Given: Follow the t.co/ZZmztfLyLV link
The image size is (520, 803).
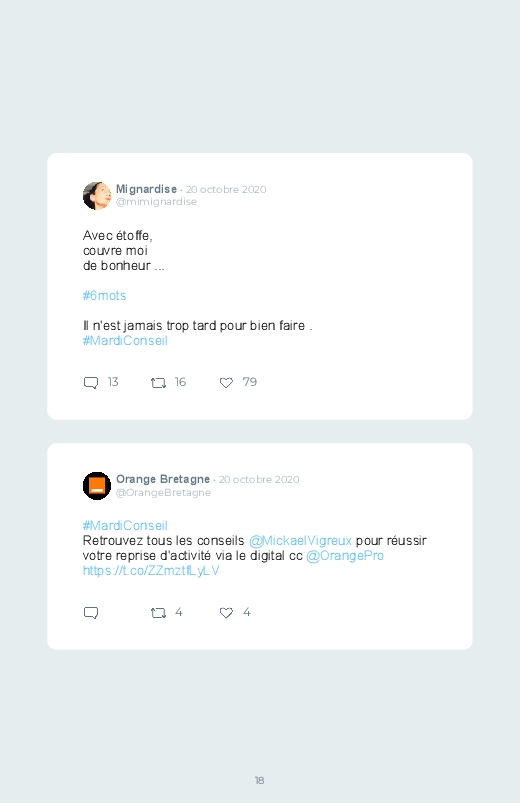Looking at the screenshot, I should point(151,570).
